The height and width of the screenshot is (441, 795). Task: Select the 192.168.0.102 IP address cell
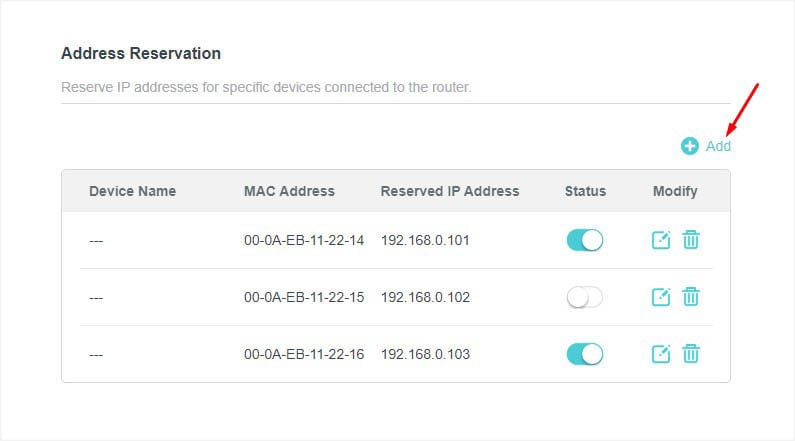(425, 297)
